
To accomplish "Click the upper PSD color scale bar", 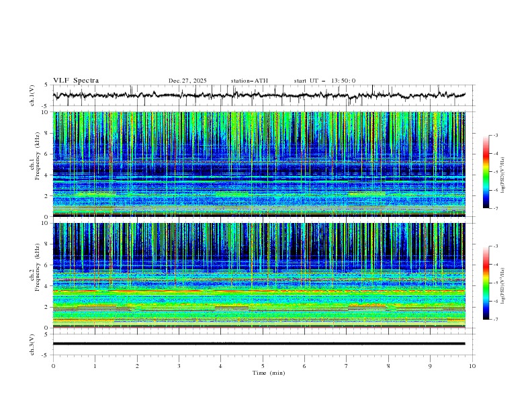I will [x=486, y=172].
